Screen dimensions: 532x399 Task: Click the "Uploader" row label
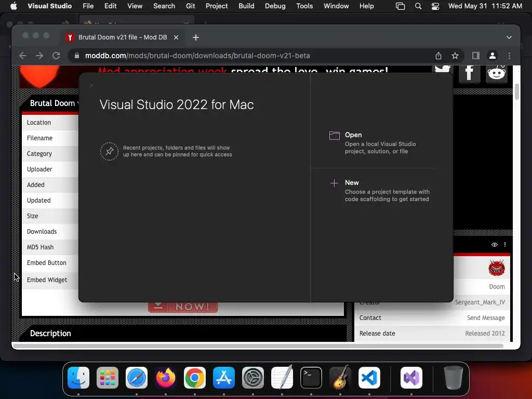coord(39,169)
